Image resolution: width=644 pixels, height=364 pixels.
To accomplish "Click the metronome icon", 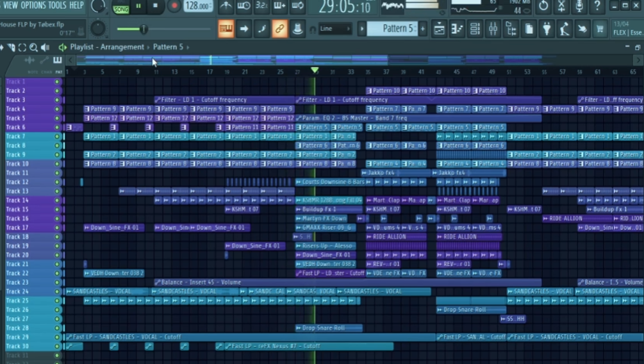I will [226, 6].
